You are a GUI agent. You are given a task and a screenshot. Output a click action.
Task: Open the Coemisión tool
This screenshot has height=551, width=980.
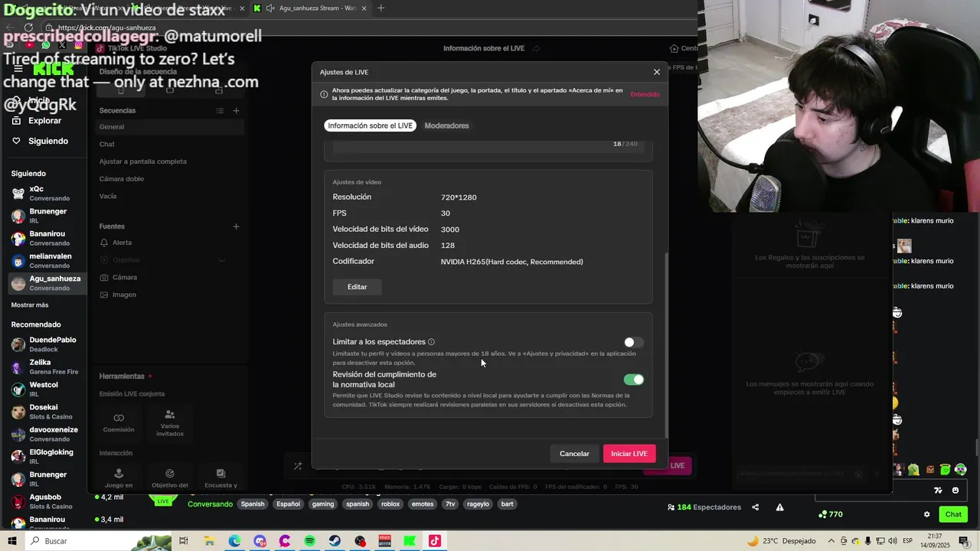click(119, 422)
